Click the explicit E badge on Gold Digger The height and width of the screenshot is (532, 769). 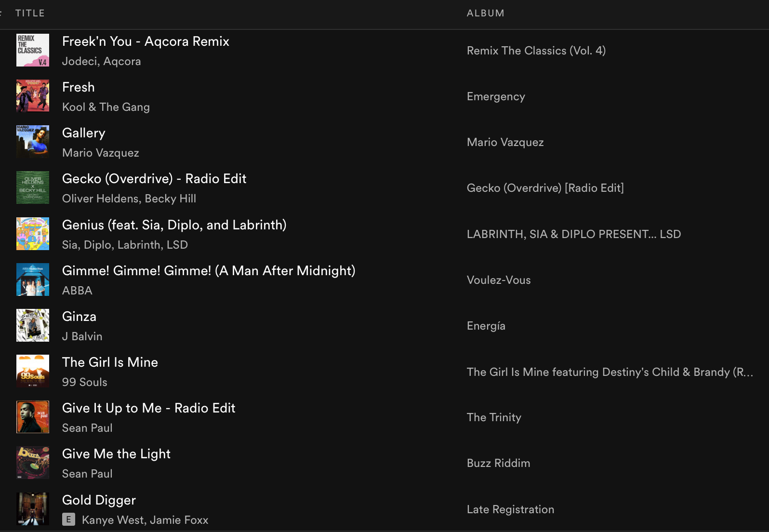click(x=68, y=519)
